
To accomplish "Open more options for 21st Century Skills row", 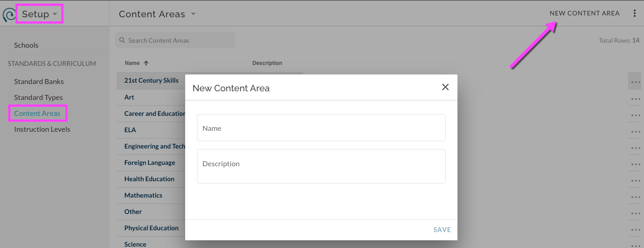I will pos(635,83).
